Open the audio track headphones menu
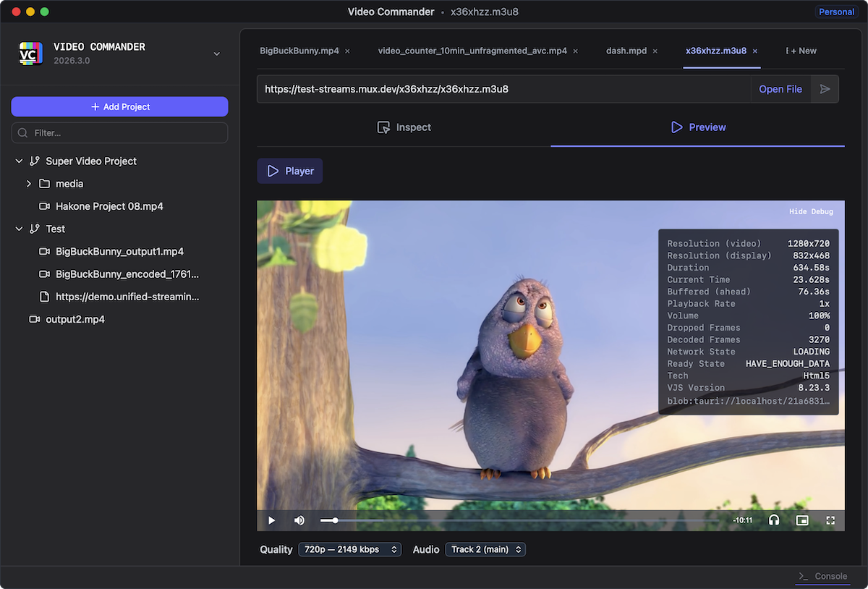The image size is (868, 589). pos(774,520)
